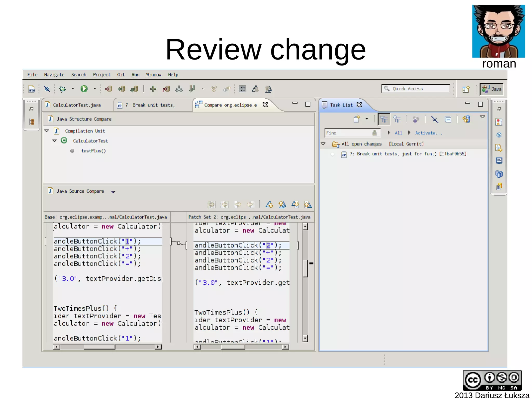Collapse the All open changes query
This screenshot has height=399, width=532.
pyautogui.click(x=323, y=144)
